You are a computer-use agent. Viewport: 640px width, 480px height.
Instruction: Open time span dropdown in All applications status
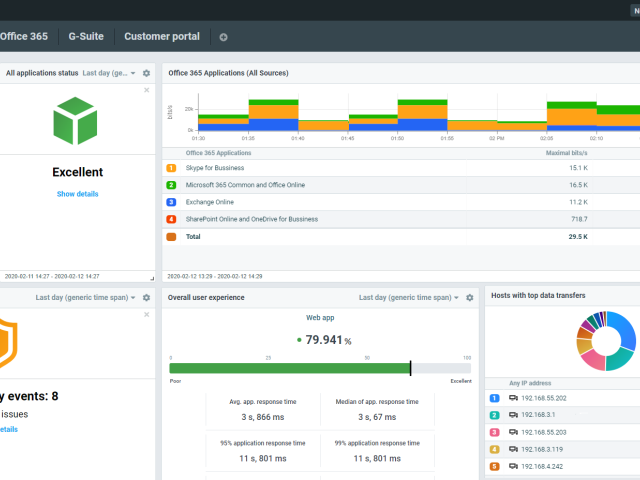tap(107, 73)
